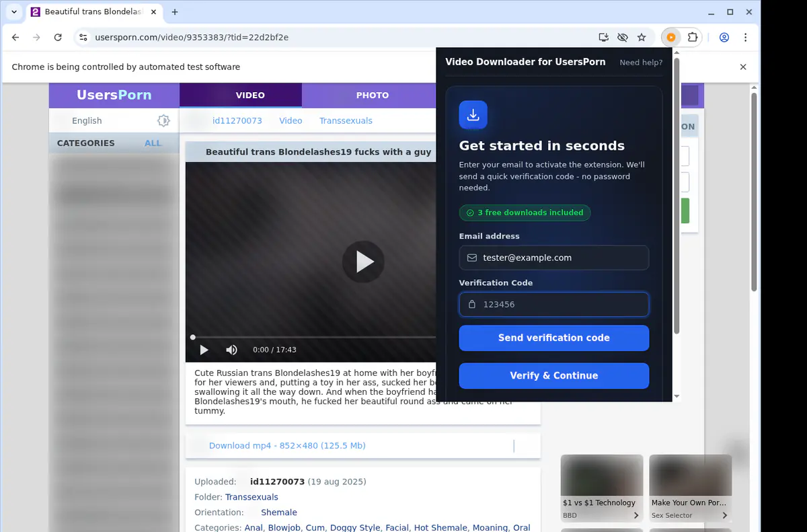Go back to the previous page
This screenshot has height=532, width=807.
point(15,38)
